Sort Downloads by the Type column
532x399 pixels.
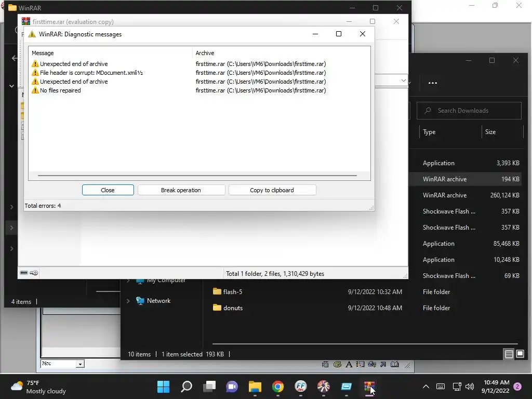click(x=429, y=132)
